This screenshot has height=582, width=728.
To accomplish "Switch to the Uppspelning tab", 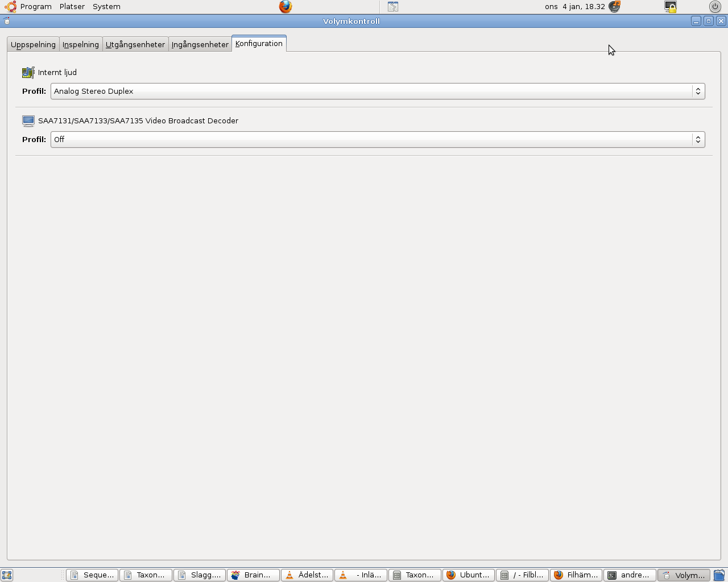I will 33,44.
